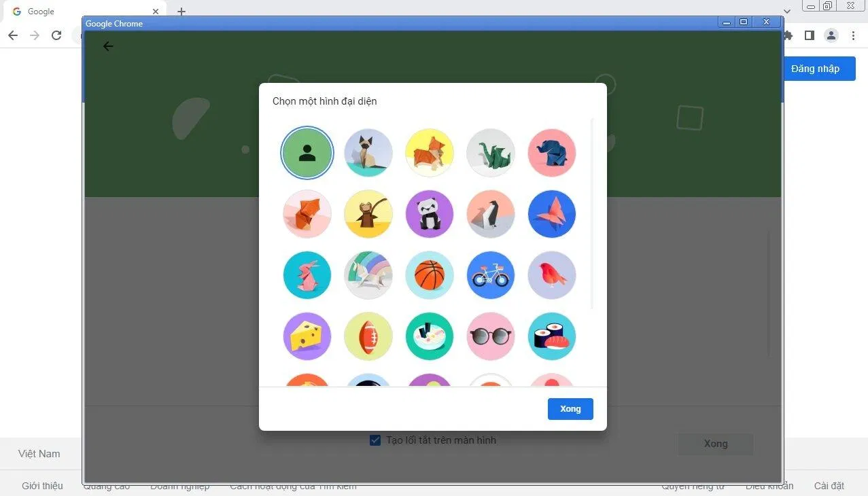This screenshot has height=496, width=868.
Task: Open the Giới thiệu footer link
Action: (x=42, y=486)
